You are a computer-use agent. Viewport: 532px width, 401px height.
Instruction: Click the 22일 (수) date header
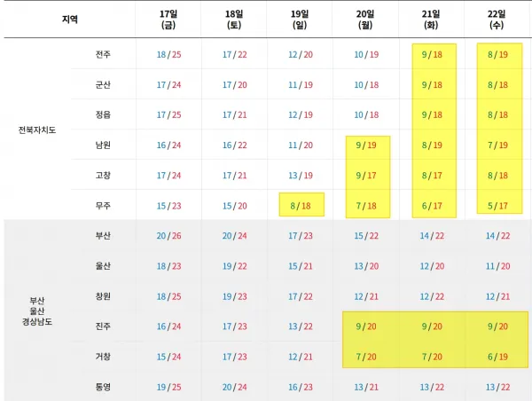pos(497,19)
